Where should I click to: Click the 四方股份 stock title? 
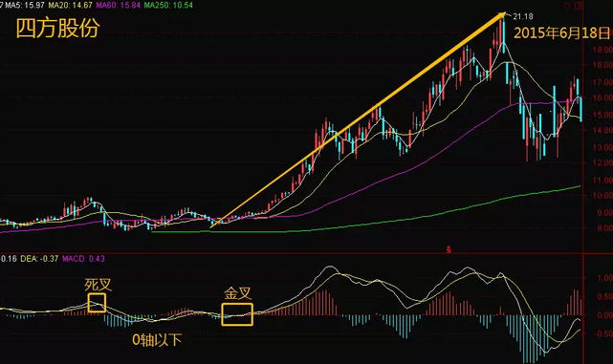tap(57, 29)
